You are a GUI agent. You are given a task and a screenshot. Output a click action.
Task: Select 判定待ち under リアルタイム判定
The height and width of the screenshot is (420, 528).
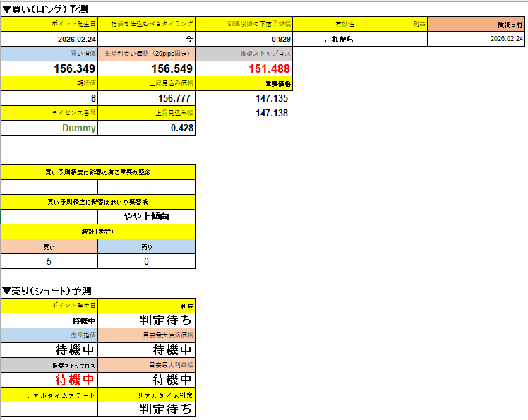tap(147, 409)
